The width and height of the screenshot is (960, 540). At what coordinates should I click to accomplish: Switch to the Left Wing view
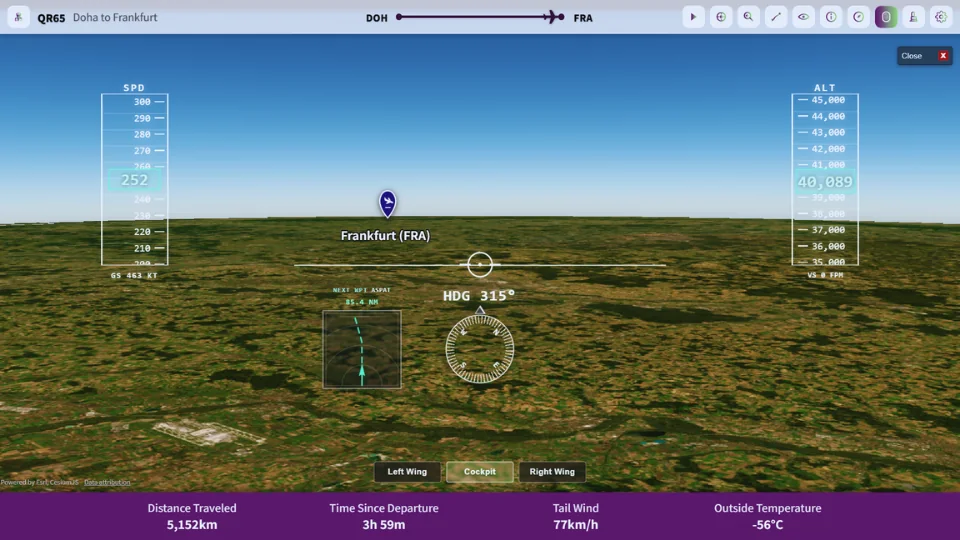[407, 471]
